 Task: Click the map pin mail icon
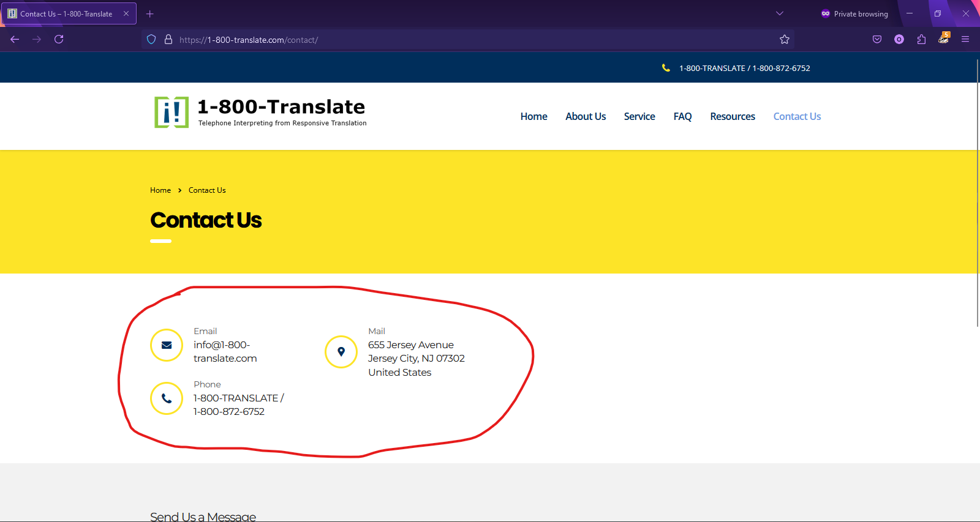[x=341, y=352]
